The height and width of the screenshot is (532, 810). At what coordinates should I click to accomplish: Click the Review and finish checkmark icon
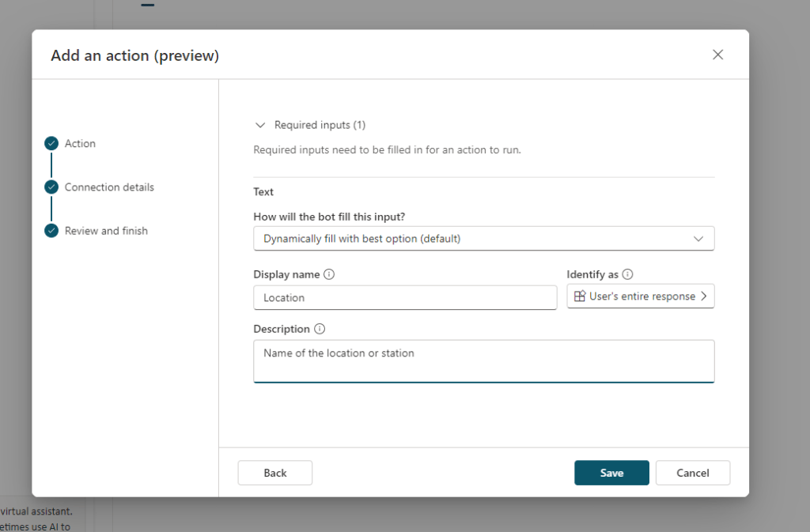click(51, 231)
